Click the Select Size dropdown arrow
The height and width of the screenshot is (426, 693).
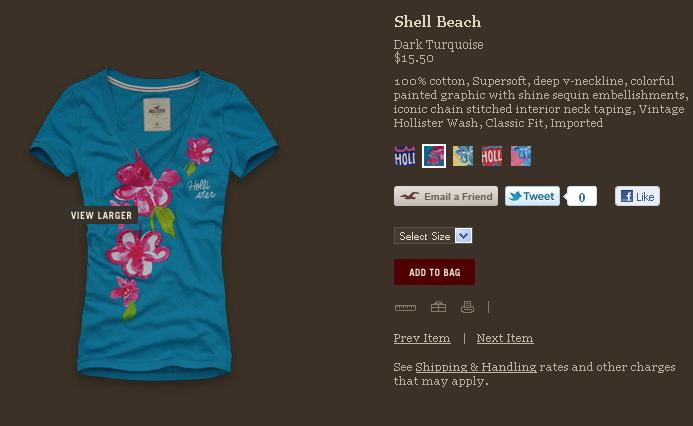(x=464, y=236)
